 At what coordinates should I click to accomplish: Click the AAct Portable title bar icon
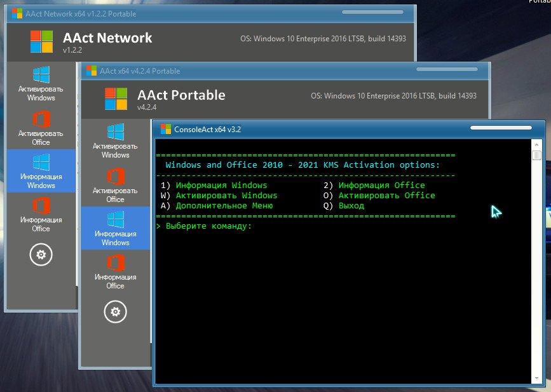tap(91, 71)
